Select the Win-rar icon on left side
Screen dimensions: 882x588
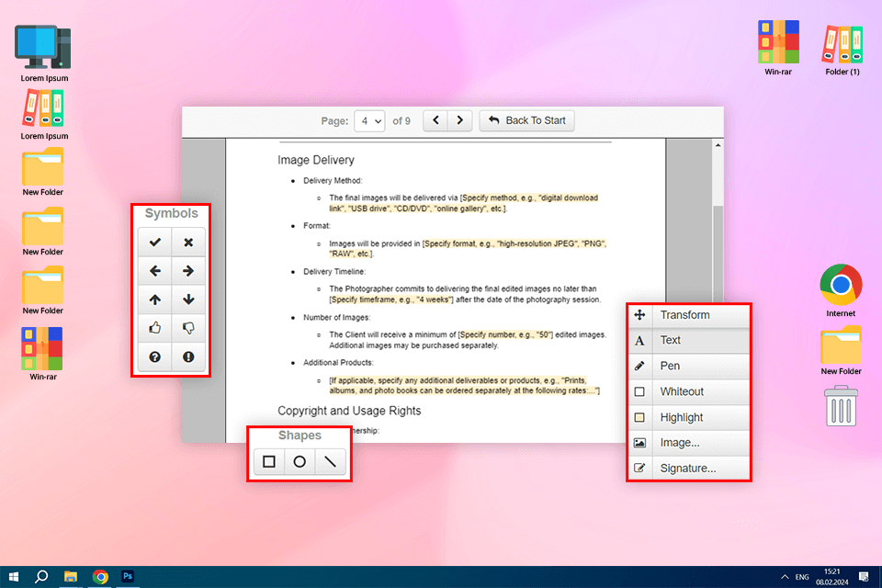pos(43,354)
